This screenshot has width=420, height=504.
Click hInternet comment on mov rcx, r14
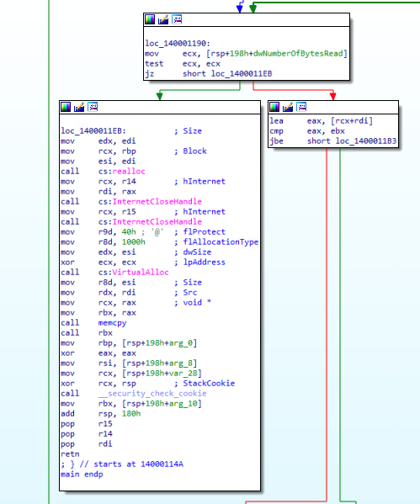(x=204, y=181)
